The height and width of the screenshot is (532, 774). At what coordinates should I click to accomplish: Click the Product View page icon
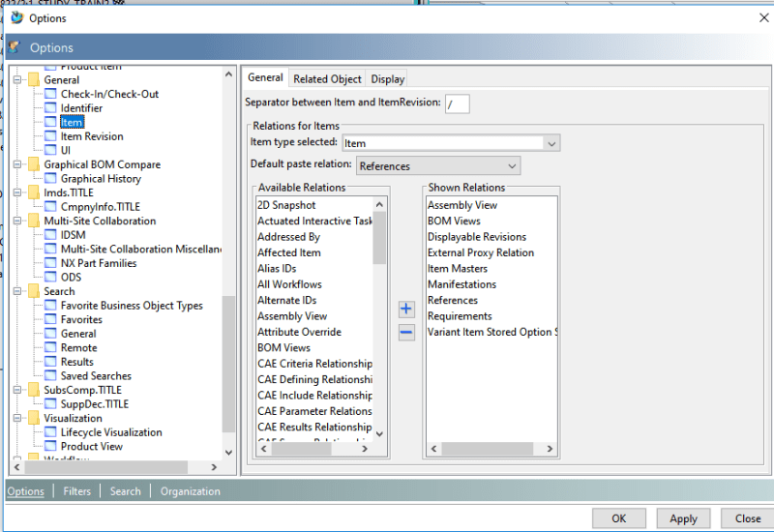(50, 446)
